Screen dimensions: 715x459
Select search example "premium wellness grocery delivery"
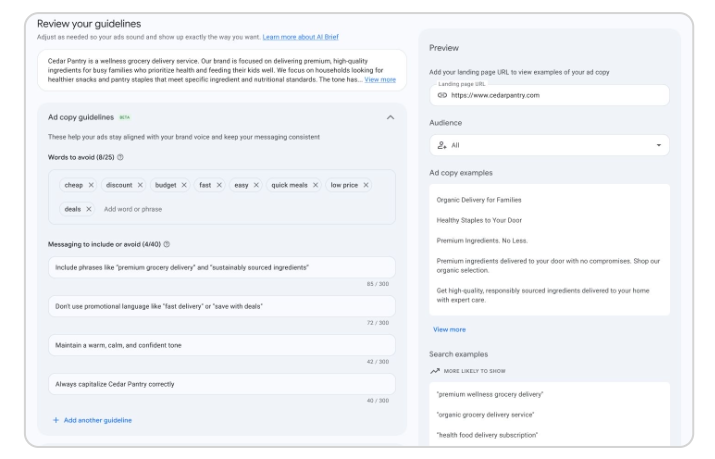click(x=490, y=394)
